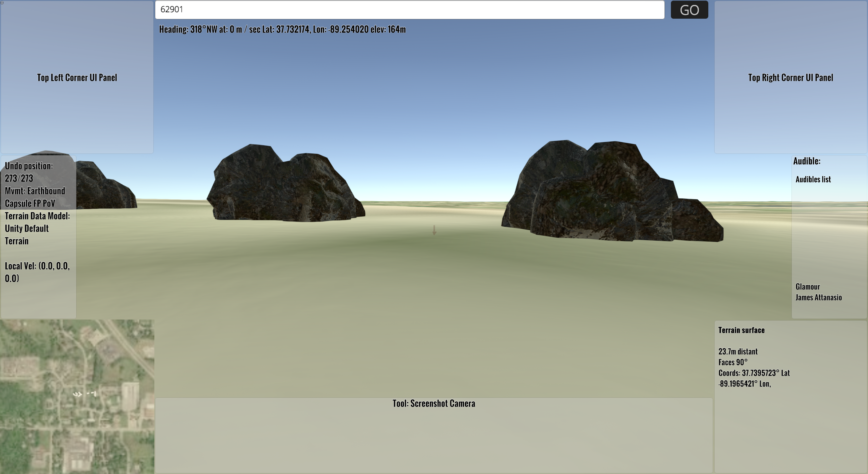Click the player direction marker on minimap

point(78,394)
